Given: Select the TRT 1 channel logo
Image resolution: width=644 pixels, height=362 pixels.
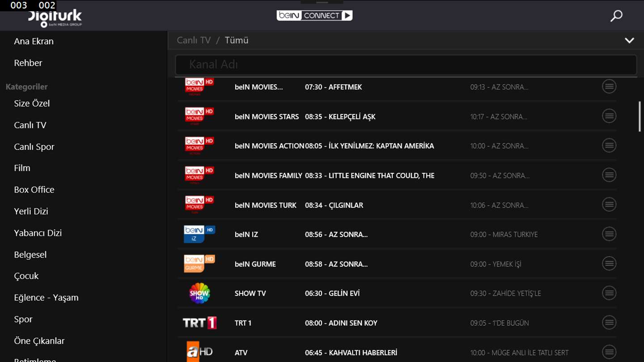Looking at the screenshot, I should tap(199, 323).
